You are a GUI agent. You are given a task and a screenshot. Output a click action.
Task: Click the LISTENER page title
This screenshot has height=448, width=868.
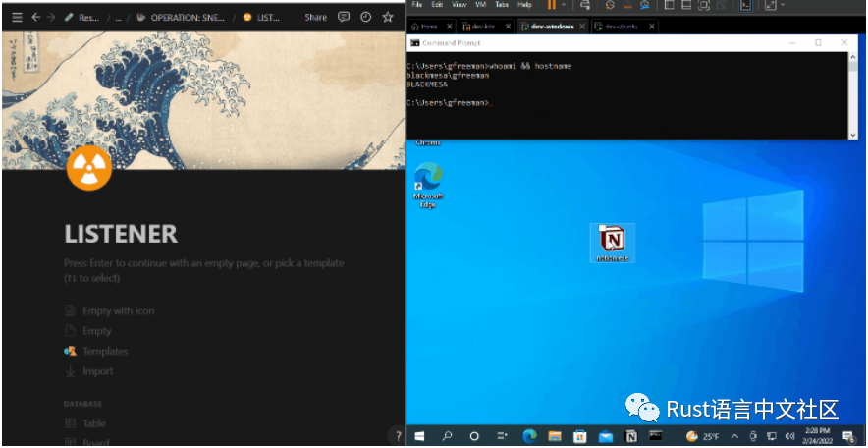121,234
